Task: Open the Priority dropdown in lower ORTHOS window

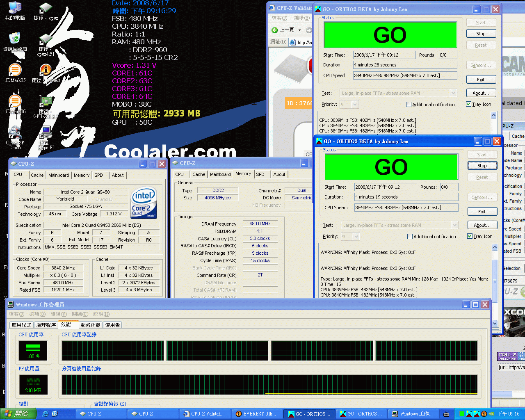Action: [x=356, y=237]
